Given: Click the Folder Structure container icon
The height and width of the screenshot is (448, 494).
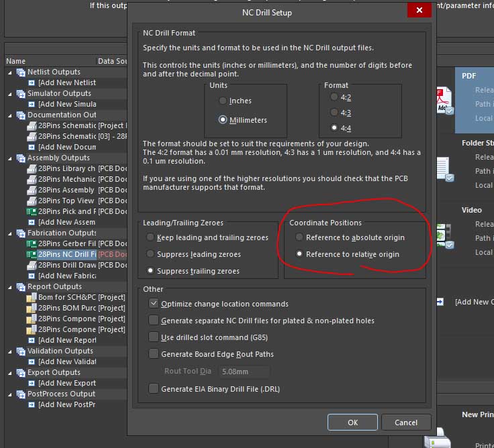Looking at the screenshot, I should click(444, 166).
